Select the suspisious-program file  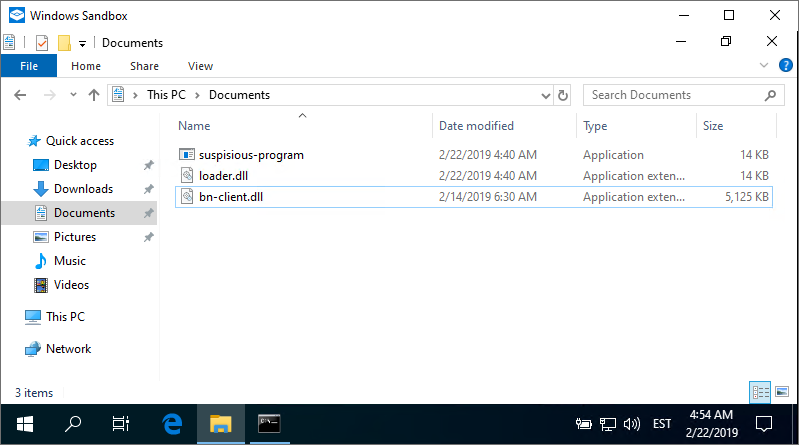click(x=474, y=154)
